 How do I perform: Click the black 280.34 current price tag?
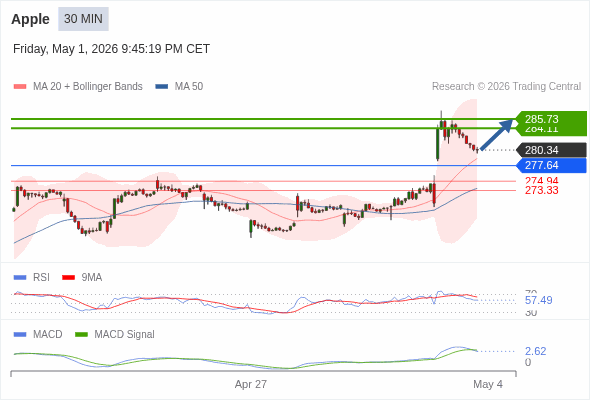tap(552, 150)
